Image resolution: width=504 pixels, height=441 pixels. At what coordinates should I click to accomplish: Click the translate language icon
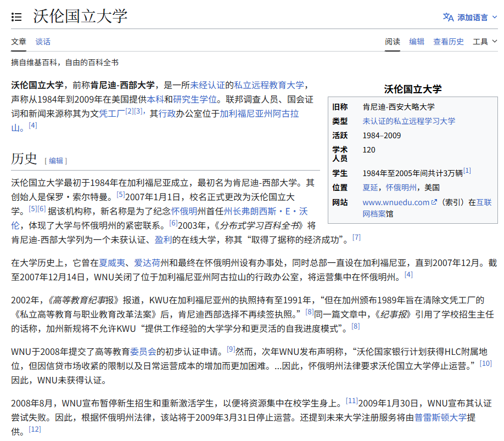448,17
